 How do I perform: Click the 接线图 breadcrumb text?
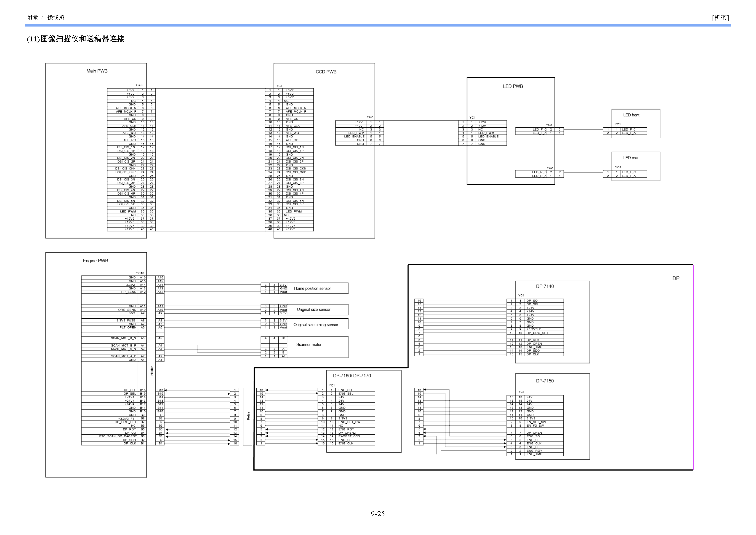coord(56,17)
